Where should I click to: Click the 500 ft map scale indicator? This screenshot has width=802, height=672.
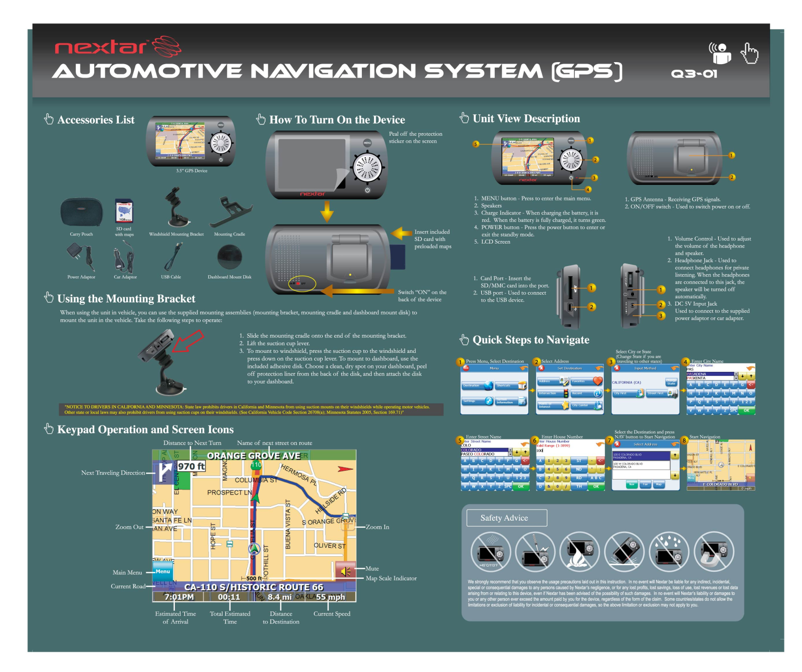(x=255, y=578)
